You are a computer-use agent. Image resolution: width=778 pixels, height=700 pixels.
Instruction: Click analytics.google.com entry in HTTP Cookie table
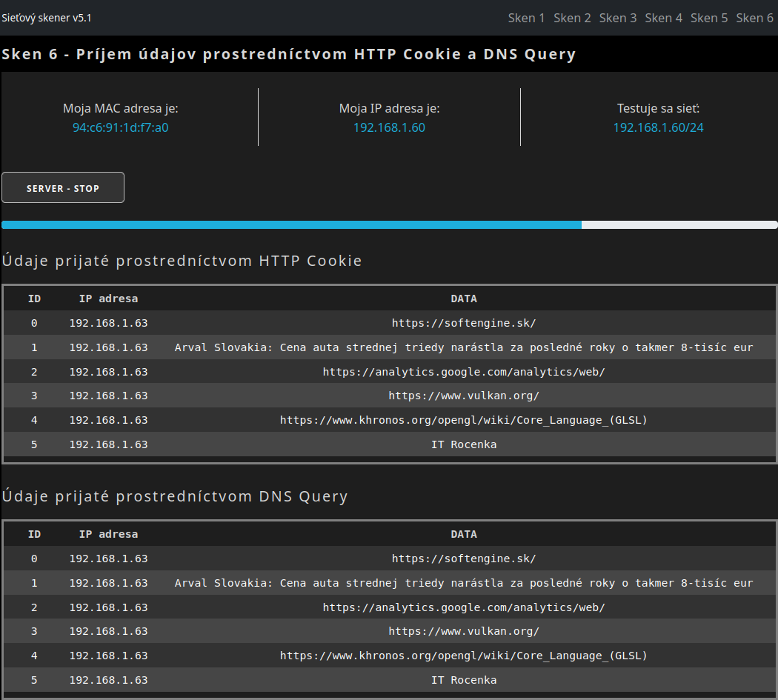pos(464,372)
